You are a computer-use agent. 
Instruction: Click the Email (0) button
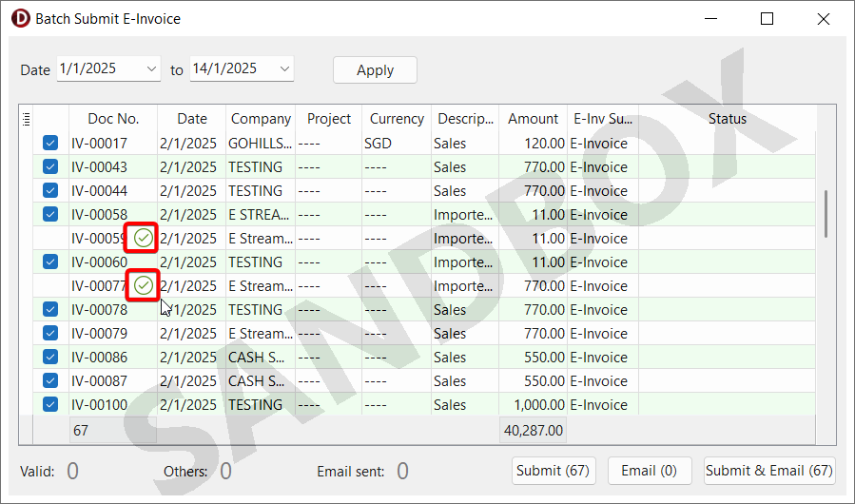[x=649, y=471]
